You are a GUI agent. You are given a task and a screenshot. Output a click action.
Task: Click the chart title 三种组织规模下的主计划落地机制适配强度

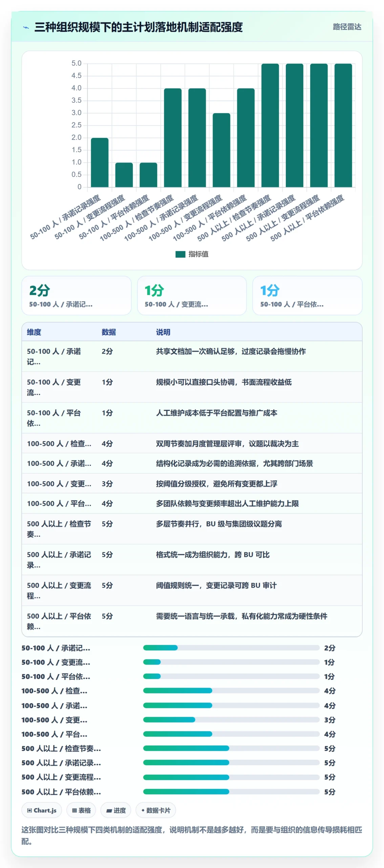[x=138, y=27]
